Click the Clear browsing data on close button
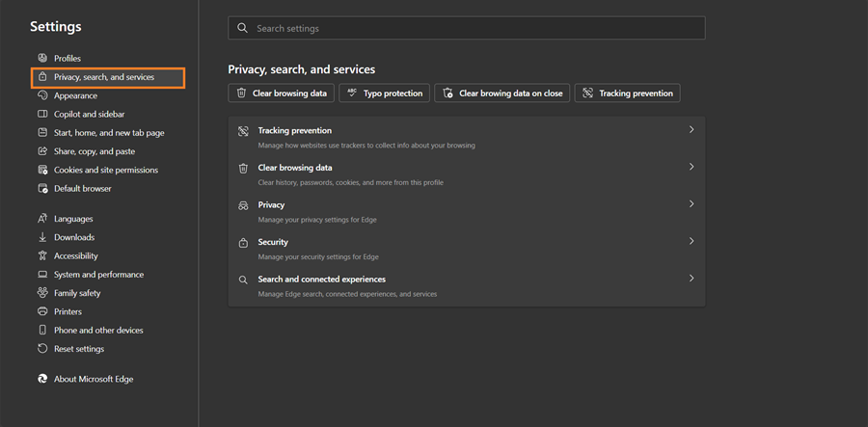The height and width of the screenshot is (427, 868). coord(502,93)
